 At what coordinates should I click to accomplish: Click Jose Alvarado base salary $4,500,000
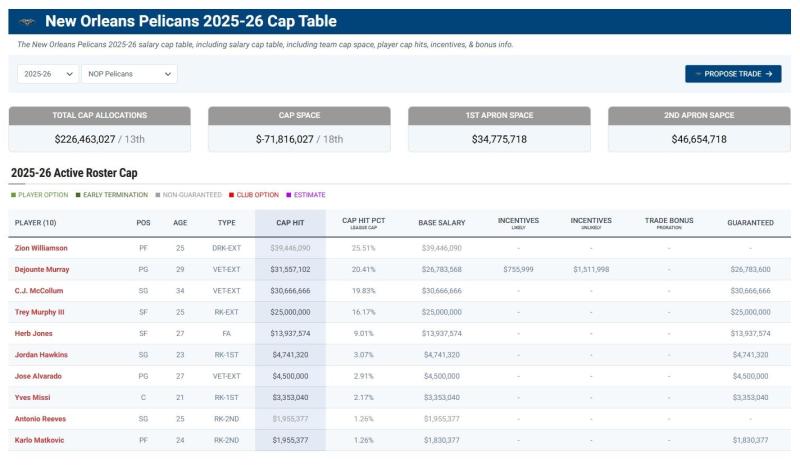coord(442,376)
